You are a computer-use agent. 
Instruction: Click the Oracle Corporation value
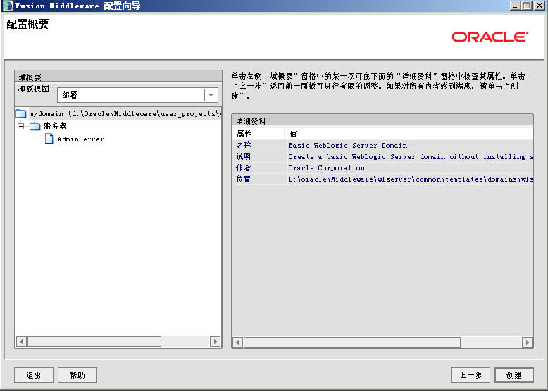coord(326,167)
